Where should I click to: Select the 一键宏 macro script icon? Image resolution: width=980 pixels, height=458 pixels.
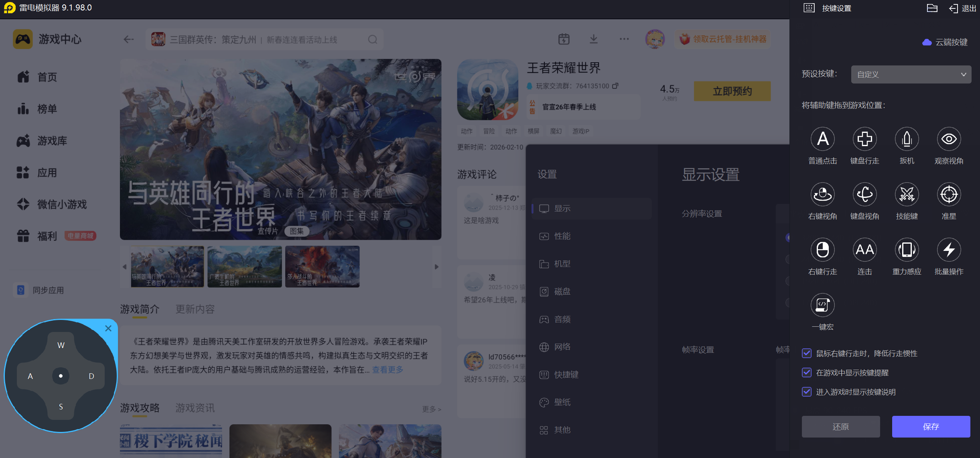[x=822, y=305]
